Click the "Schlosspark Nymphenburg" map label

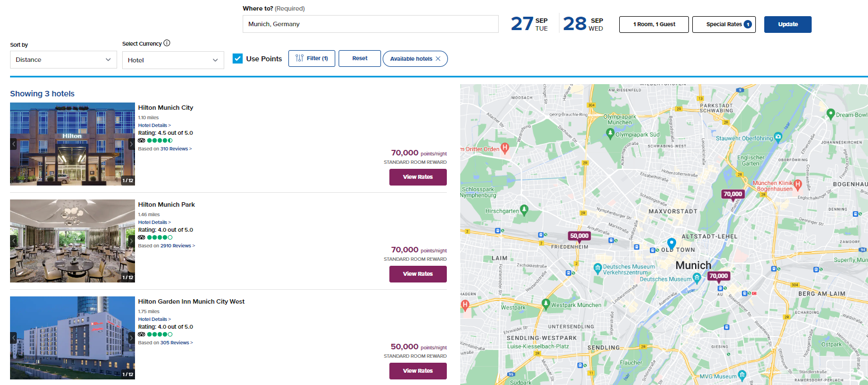[479, 193]
